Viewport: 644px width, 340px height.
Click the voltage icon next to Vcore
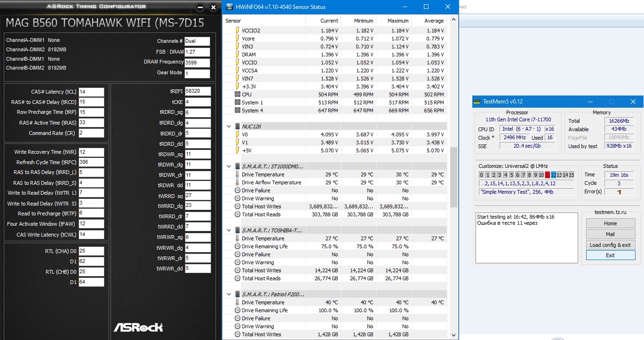[x=238, y=39]
